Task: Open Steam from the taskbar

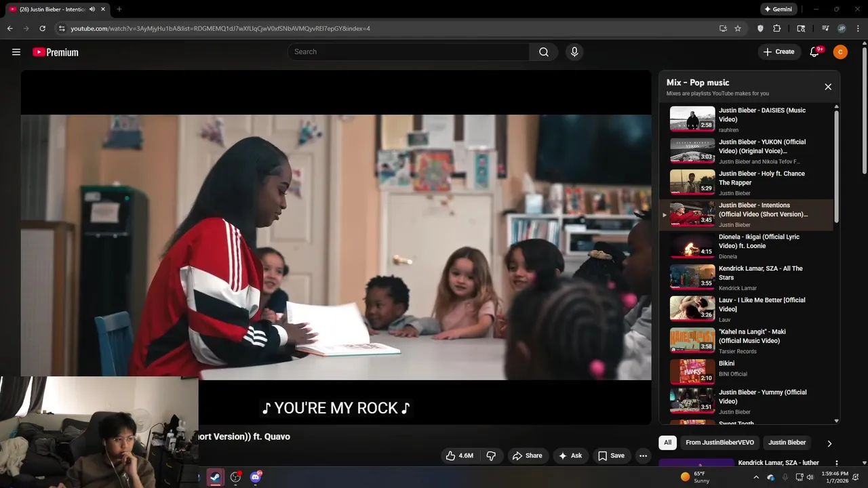Action: (215, 476)
